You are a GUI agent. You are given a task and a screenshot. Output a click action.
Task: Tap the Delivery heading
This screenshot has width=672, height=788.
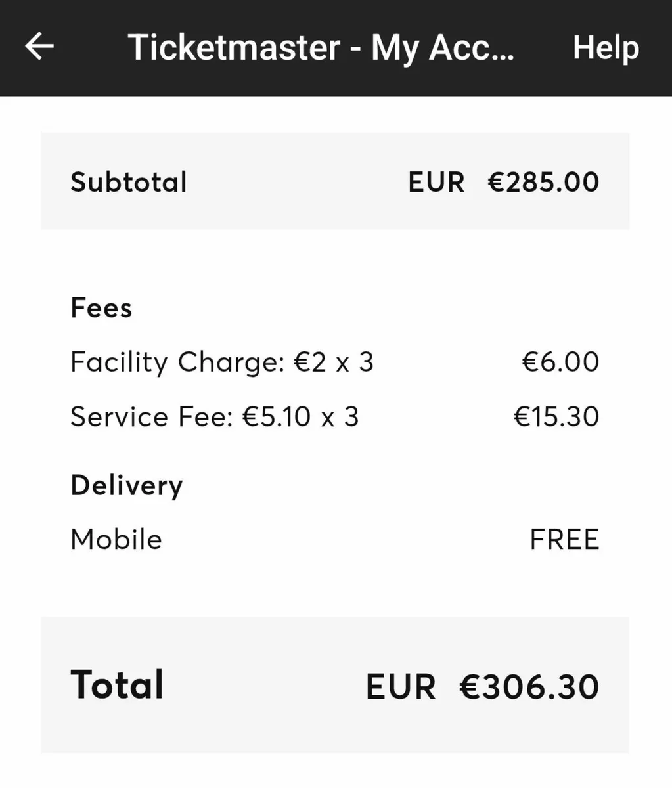[127, 486]
